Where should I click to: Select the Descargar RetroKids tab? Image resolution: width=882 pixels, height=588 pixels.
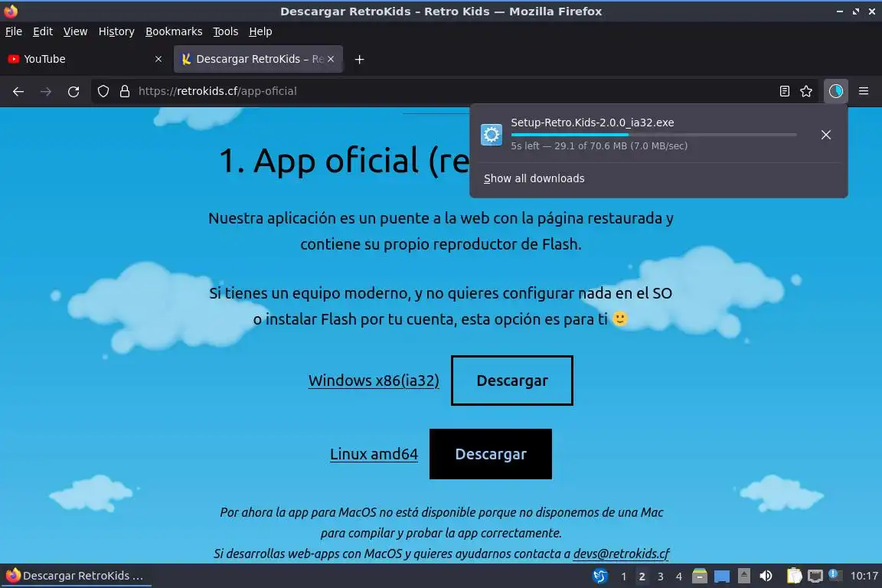click(x=258, y=59)
